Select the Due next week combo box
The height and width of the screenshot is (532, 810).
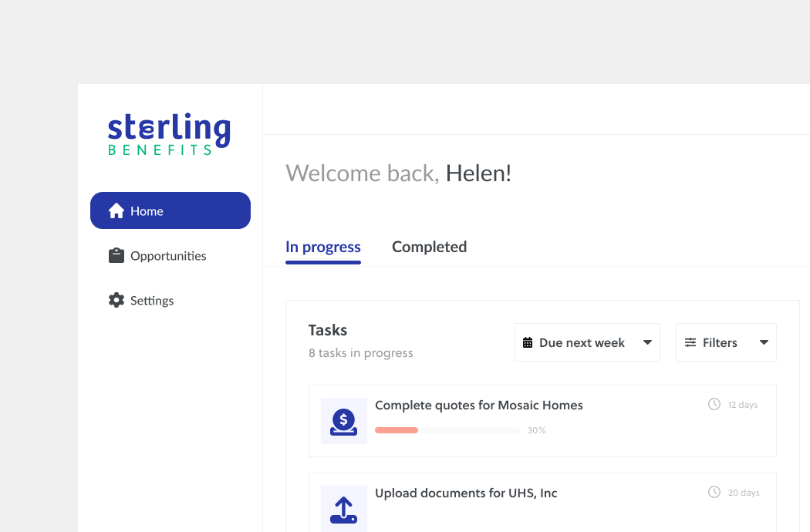(x=582, y=343)
